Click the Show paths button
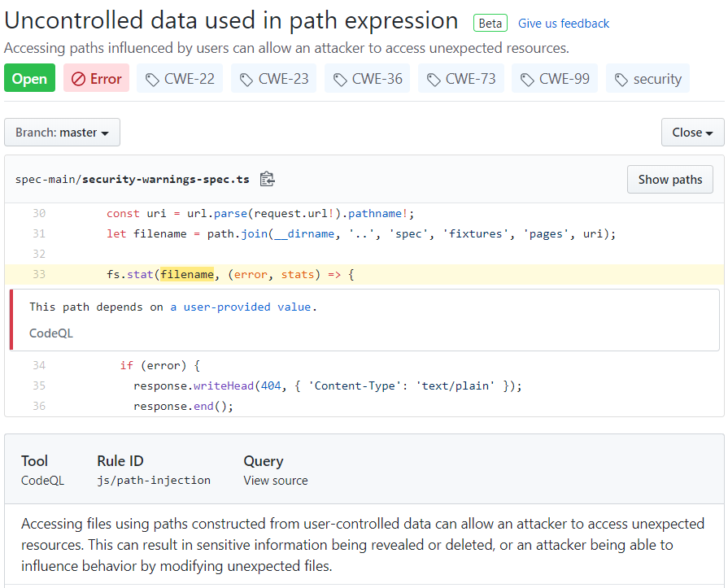 [x=669, y=179]
